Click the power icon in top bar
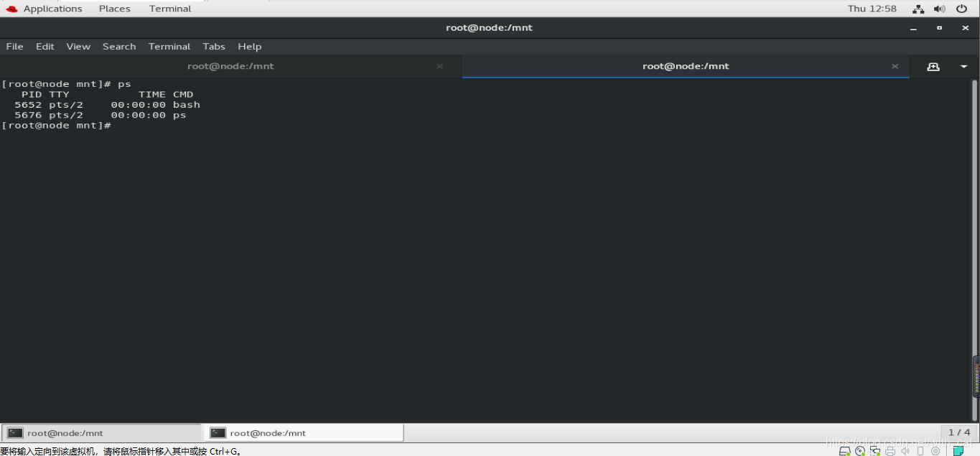The height and width of the screenshot is (456, 980). (961, 9)
